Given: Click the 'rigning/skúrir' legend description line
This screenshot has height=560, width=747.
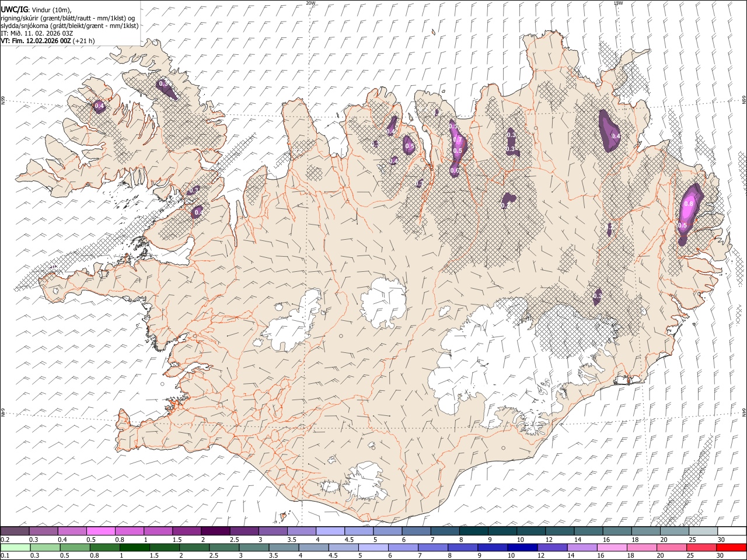Looking at the screenshot, I should pyautogui.click(x=68, y=17).
